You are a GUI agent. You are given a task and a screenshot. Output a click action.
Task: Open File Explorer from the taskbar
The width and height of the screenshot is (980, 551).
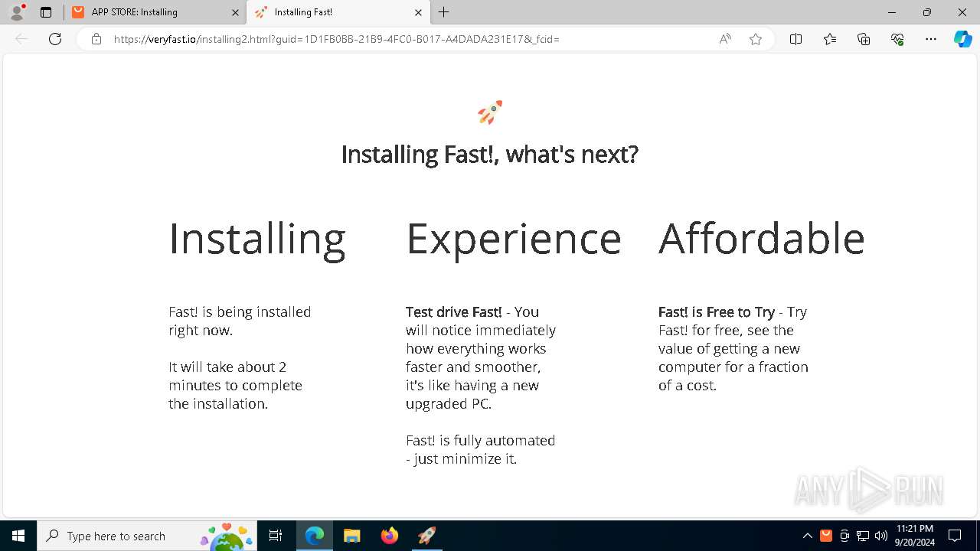pyautogui.click(x=352, y=536)
